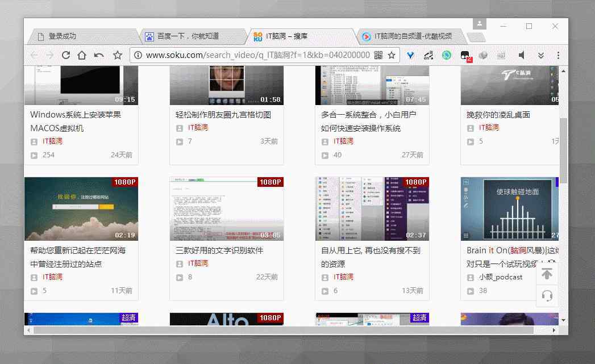This screenshot has height=364, width=595.
Task: Play the text recognition video thumbnail (03:05)
Action: pyautogui.click(x=227, y=209)
